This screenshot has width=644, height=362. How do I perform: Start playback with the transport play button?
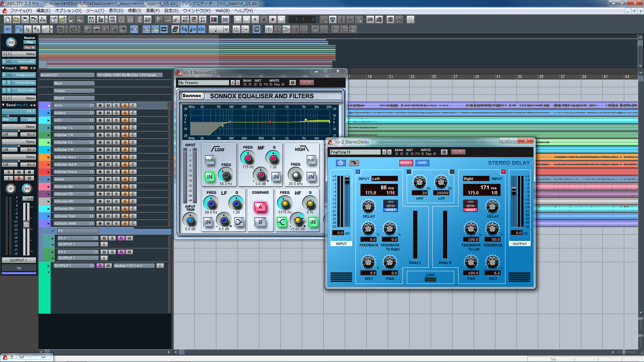coord(255,19)
